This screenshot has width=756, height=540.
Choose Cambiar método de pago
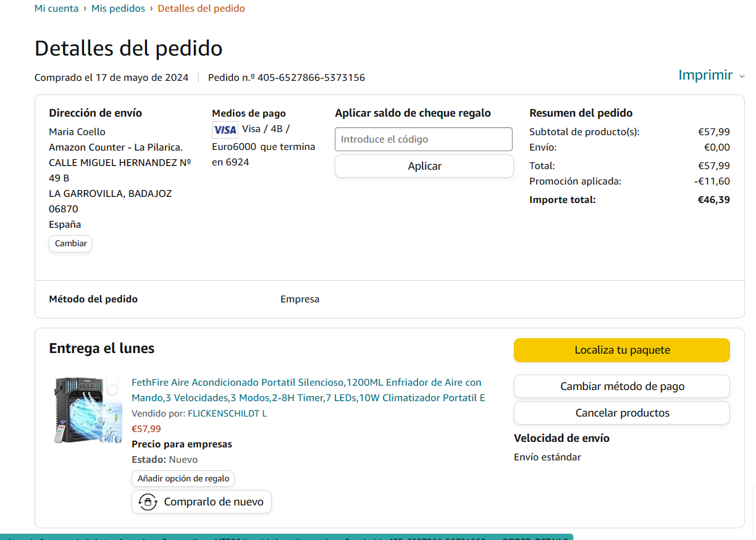click(621, 387)
